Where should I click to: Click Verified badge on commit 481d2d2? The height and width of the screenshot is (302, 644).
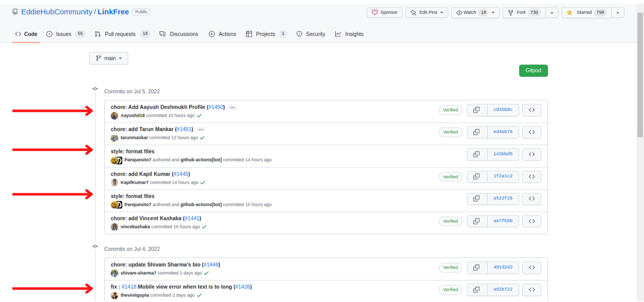point(450,267)
